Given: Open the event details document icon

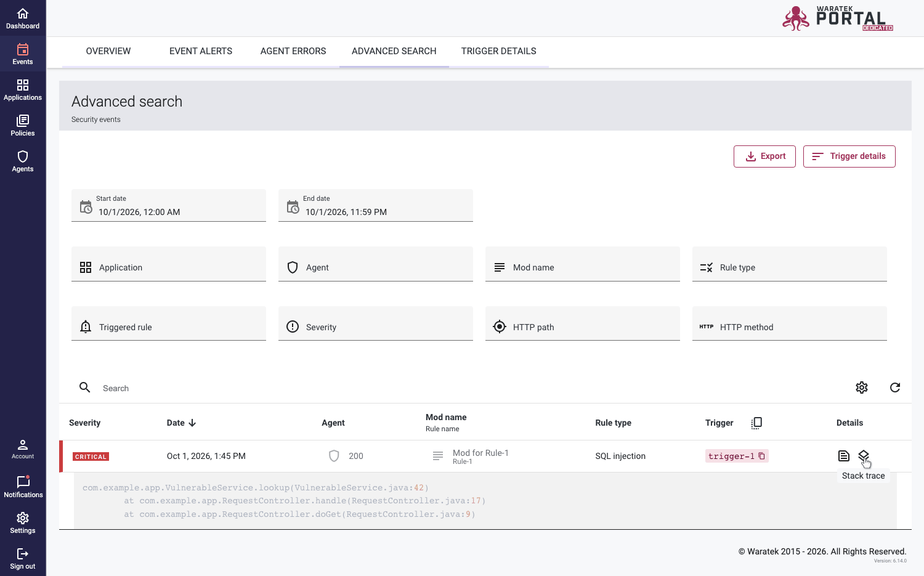Looking at the screenshot, I should click(x=844, y=456).
